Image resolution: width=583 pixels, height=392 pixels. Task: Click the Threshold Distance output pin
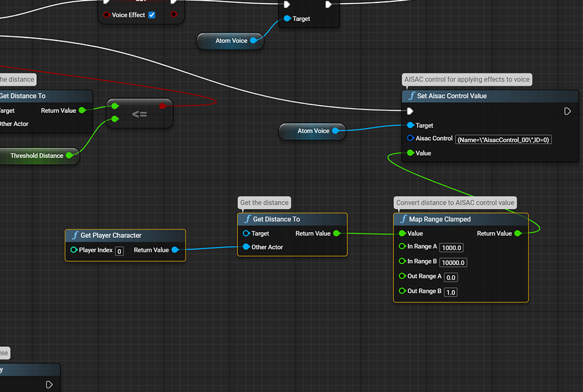tap(69, 156)
